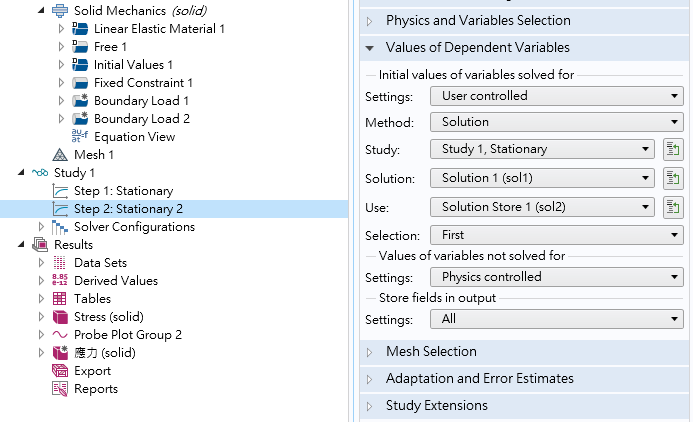Image resolution: width=693 pixels, height=422 pixels.
Task: Open the Store fields Settings dropdown showing All
Action: (x=556, y=319)
